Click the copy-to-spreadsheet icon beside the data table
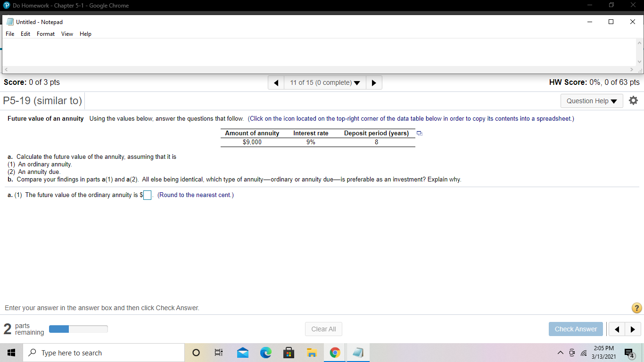This screenshot has width=644, height=362. point(419,133)
